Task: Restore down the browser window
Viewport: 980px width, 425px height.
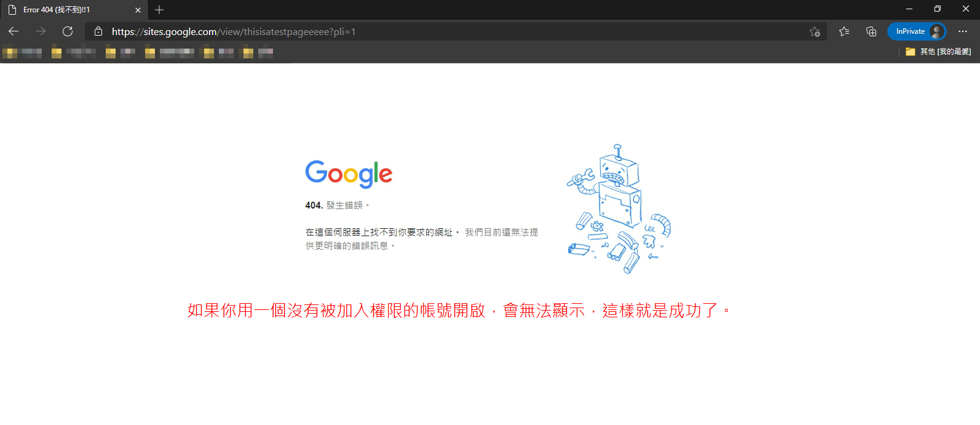Action: pos(938,9)
